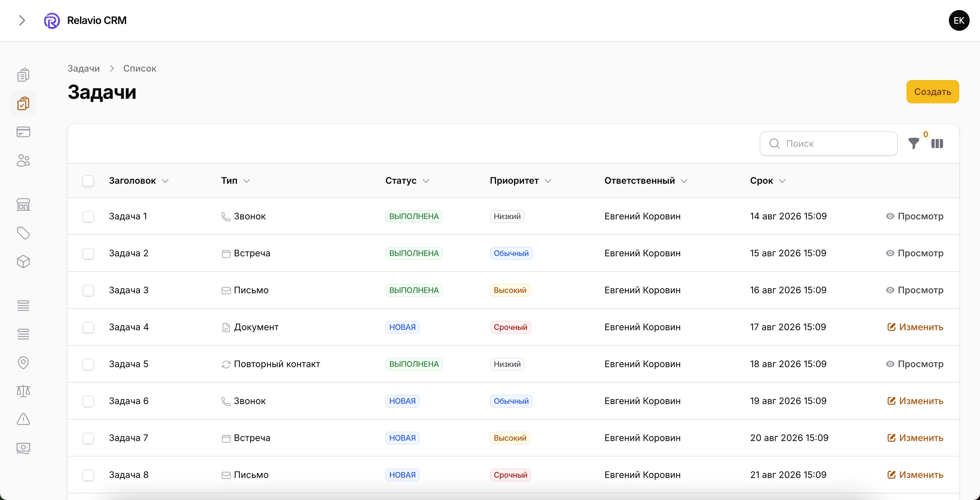Expand the sidebar with the arrow icon
This screenshot has height=500, width=980.
point(22,20)
